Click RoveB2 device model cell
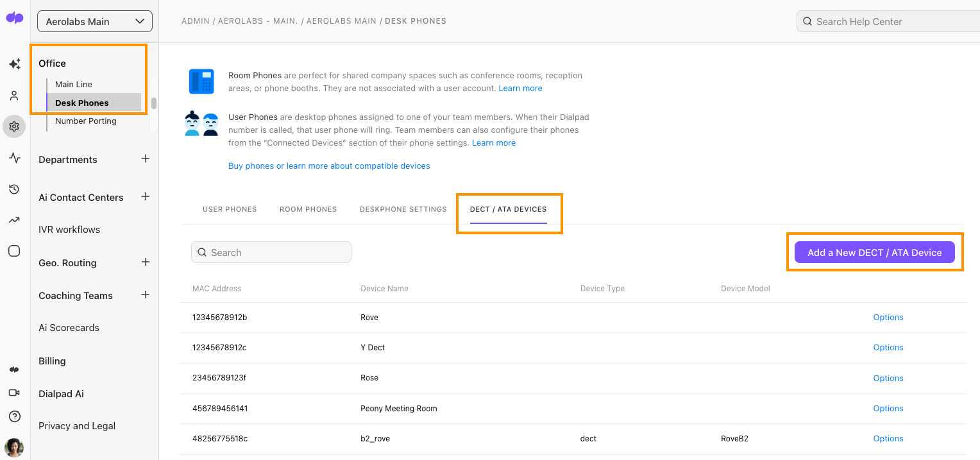This screenshot has height=460, width=980. 734,438
